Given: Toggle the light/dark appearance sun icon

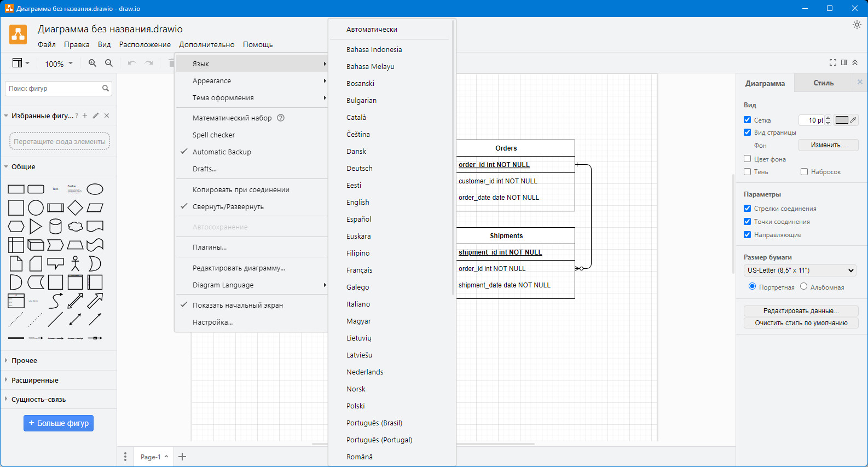Looking at the screenshot, I should click(857, 25).
